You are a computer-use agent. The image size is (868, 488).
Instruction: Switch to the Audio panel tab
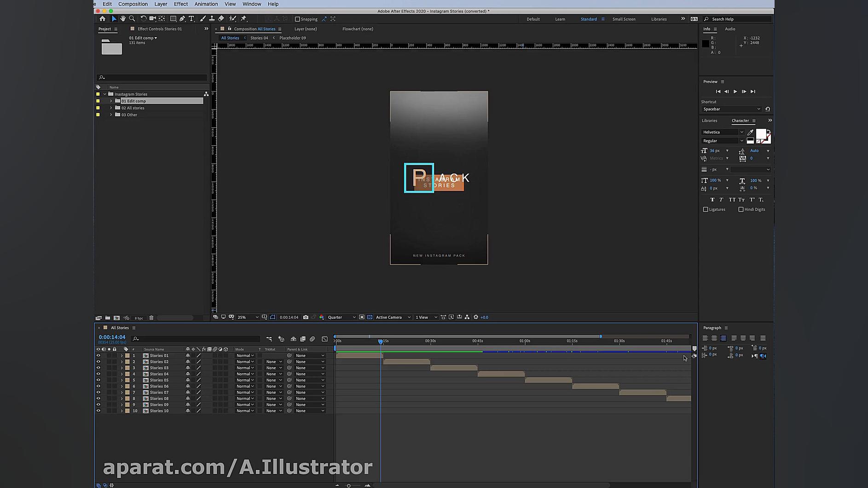(729, 29)
